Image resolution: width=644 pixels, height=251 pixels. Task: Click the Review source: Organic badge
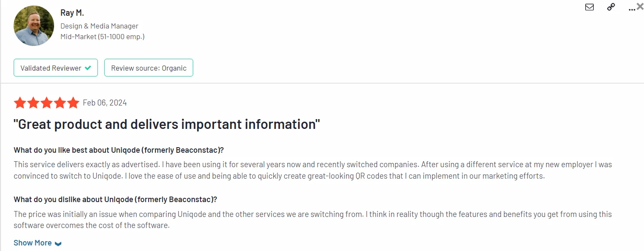point(149,68)
